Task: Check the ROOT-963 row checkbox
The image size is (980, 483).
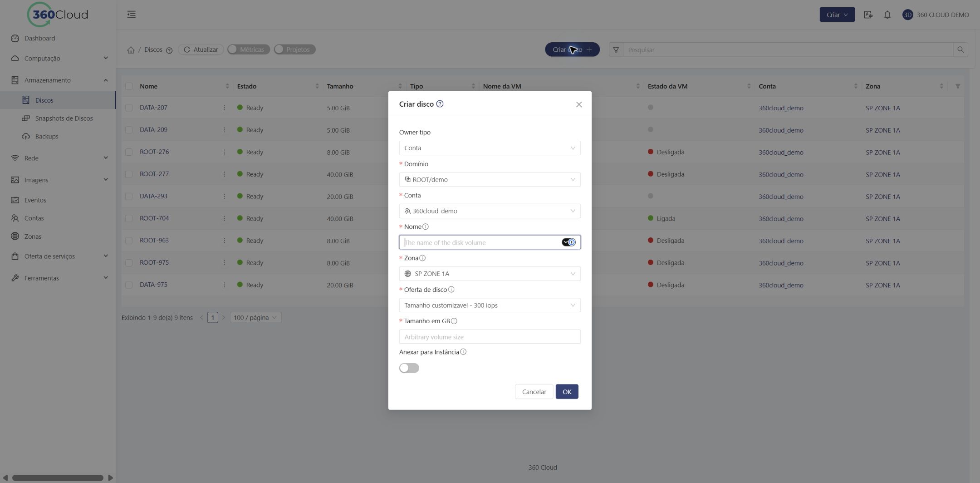Action: pos(129,241)
